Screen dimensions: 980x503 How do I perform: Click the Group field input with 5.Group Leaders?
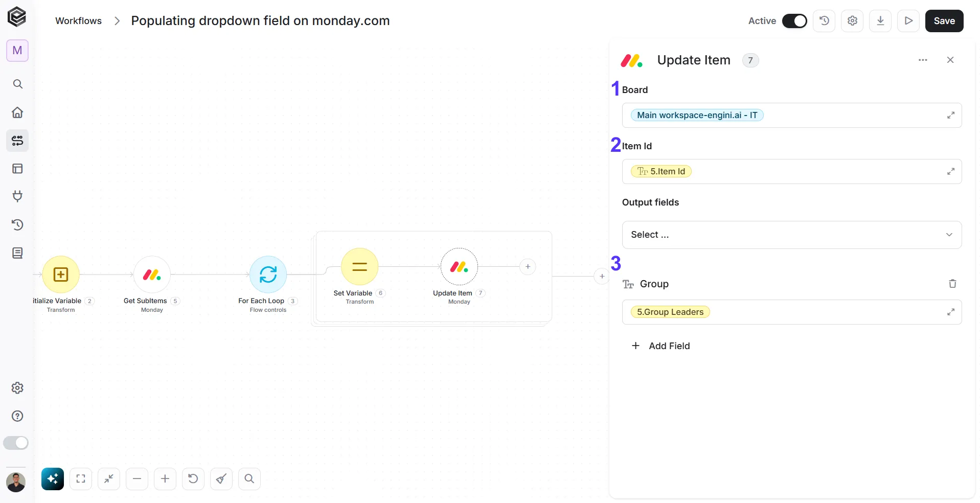coord(792,312)
